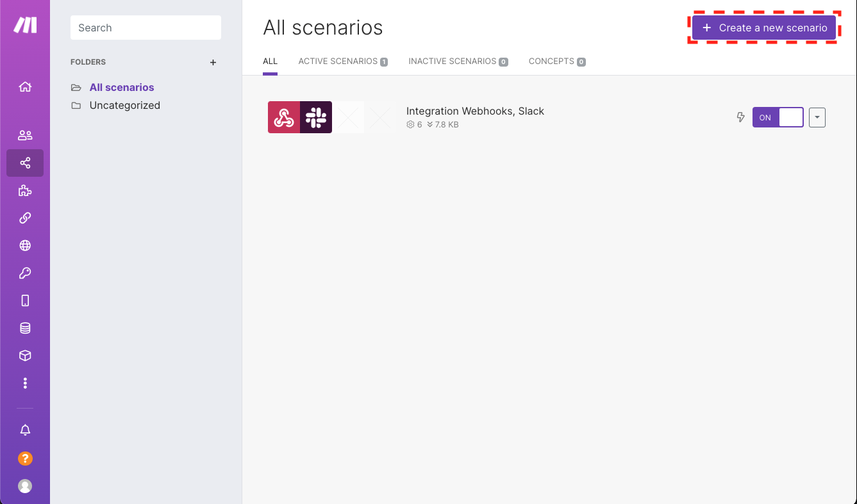Open the Data stores database icon

coord(25,328)
